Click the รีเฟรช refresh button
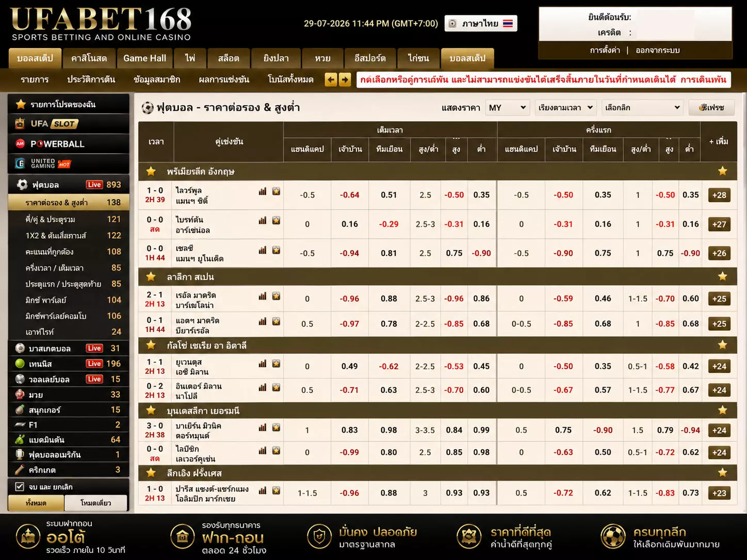 pyautogui.click(x=712, y=108)
